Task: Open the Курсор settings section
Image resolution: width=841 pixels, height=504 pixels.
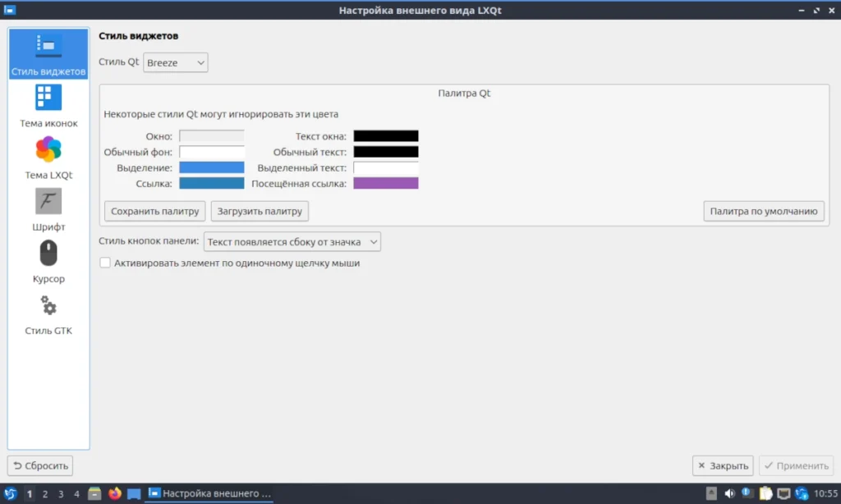Action: (48, 262)
